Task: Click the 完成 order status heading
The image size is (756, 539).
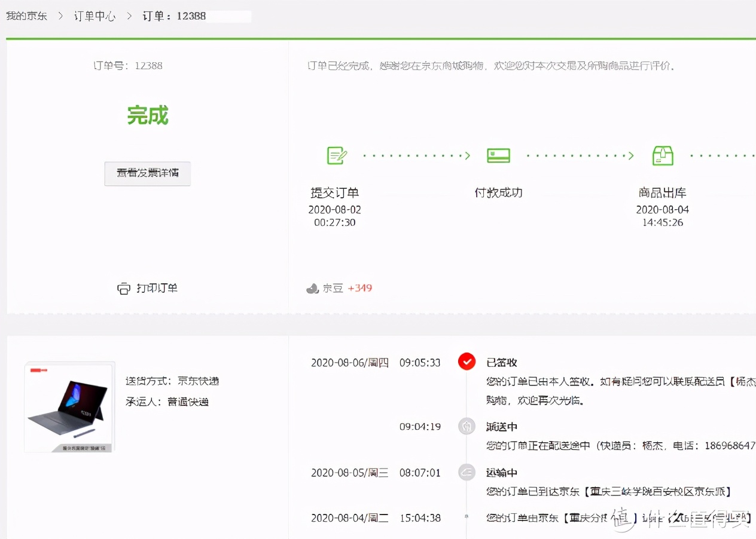Action: (148, 115)
